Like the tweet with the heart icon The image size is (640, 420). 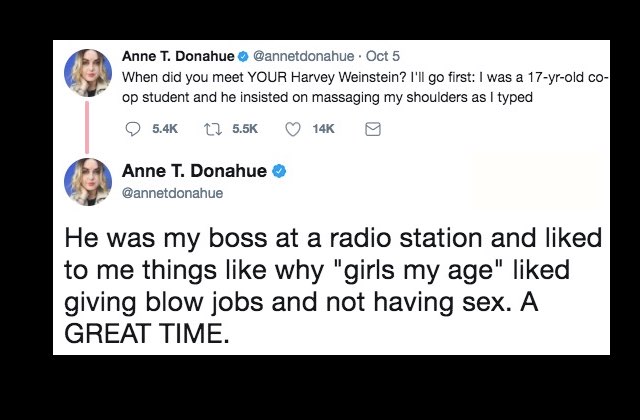tap(293, 129)
